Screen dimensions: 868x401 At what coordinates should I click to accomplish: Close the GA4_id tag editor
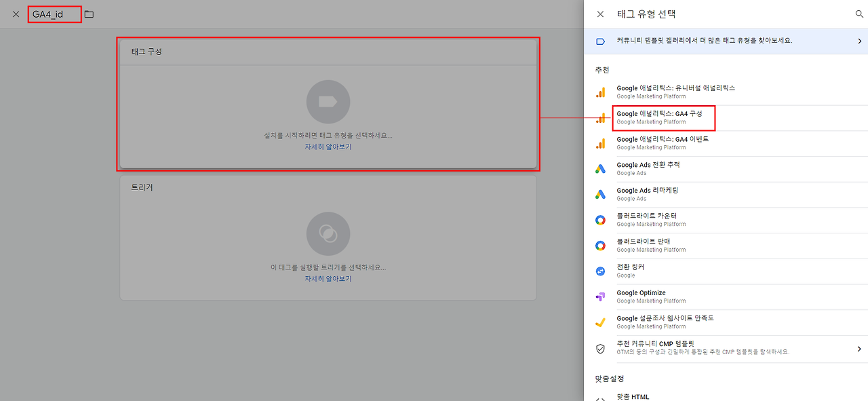(x=16, y=14)
